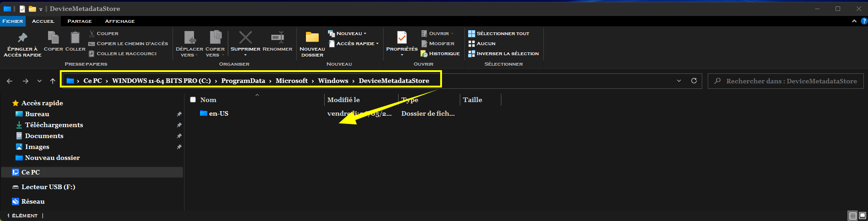868x221 pixels.
Task: Open the Propriétés dropdown arrow
Action: click(402, 55)
